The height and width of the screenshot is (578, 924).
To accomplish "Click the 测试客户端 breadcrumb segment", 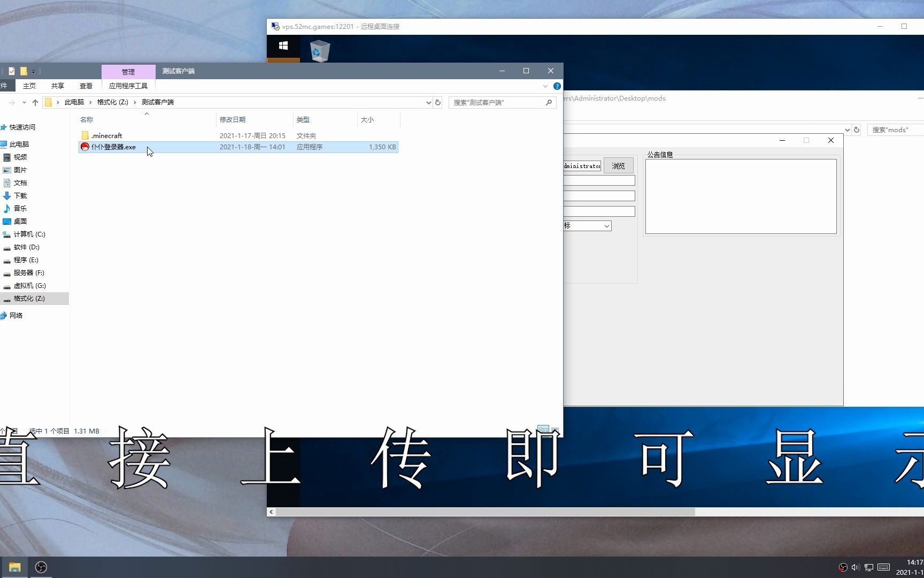I will [158, 102].
